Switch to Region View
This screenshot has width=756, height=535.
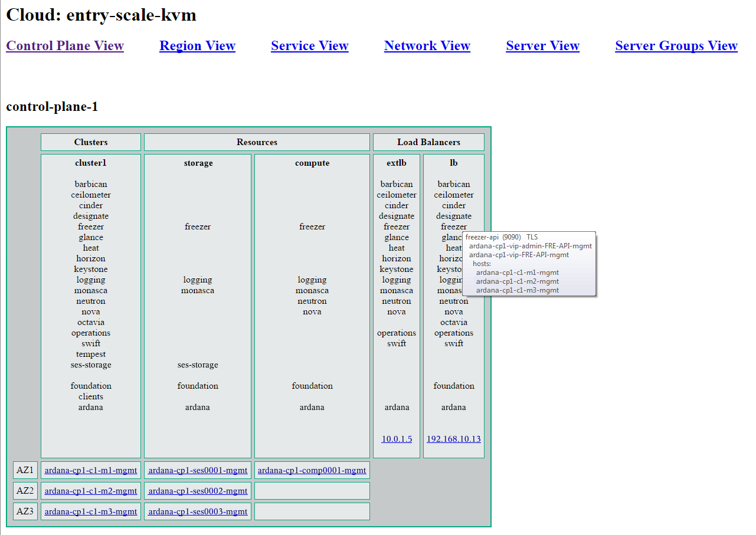(197, 46)
